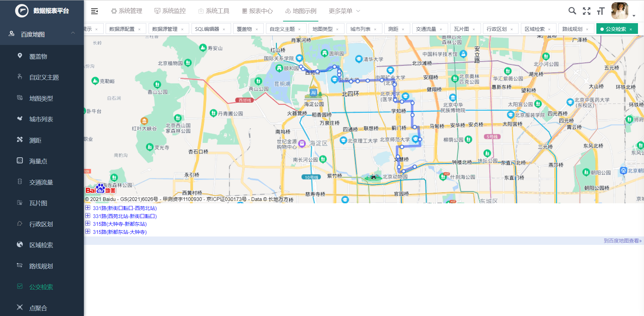Open the 瓦片图 sidebar item
Viewport: 644px width, 316px height.
38,203
